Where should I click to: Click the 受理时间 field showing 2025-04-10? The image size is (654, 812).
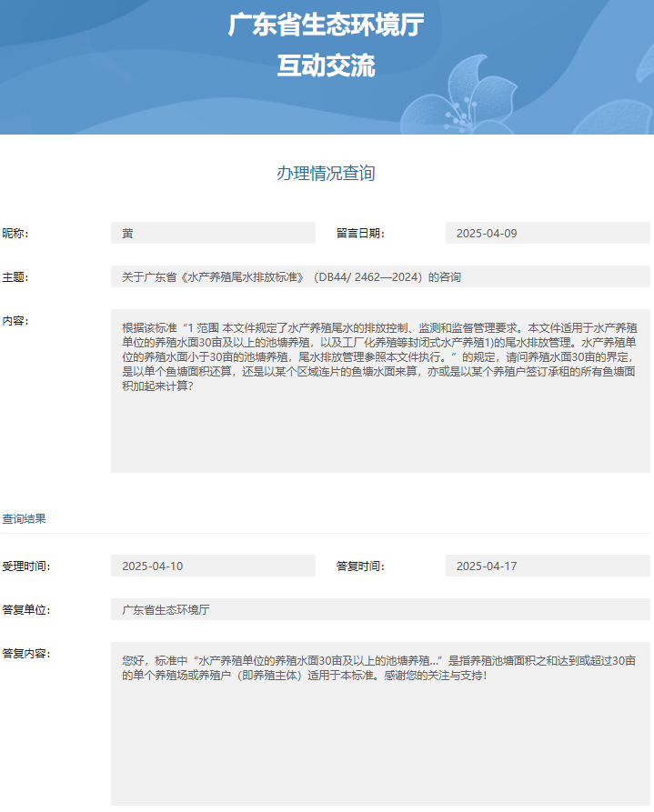213,566
